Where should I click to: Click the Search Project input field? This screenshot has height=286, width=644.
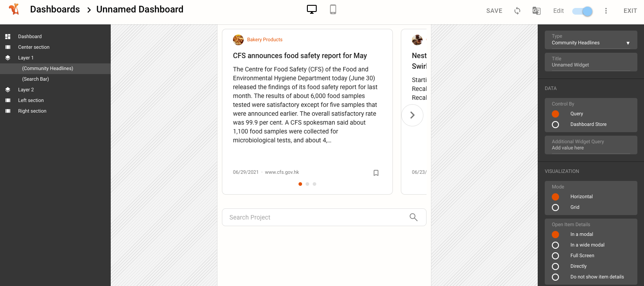tap(324, 217)
